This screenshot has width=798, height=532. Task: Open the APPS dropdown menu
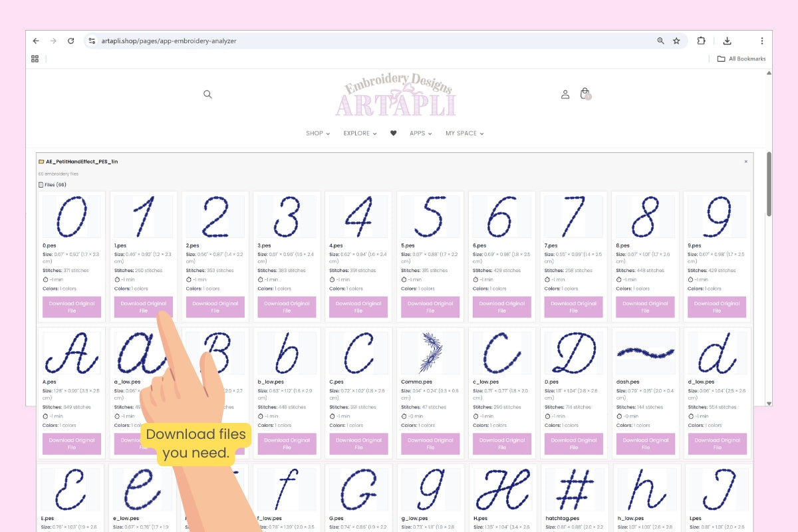420,133
